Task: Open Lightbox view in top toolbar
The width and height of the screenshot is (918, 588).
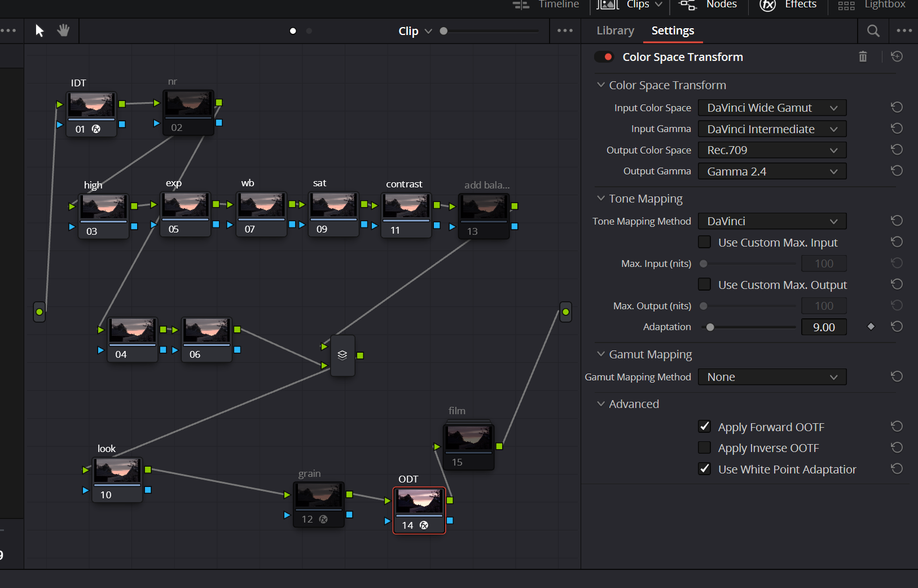Action: pyautogui.click(x=872, y=5)
